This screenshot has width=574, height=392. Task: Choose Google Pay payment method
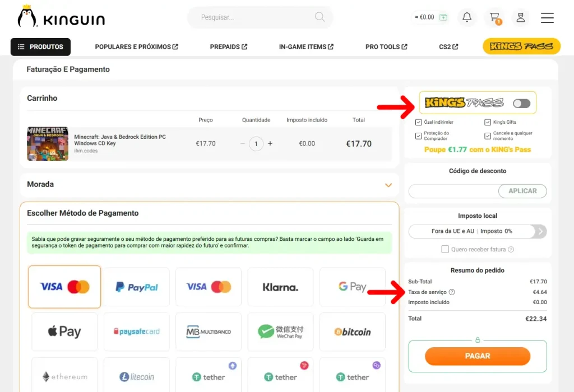[x=353, y=287]
